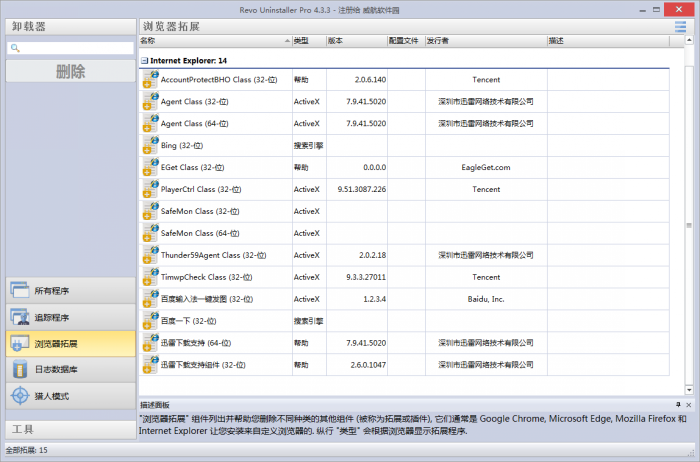Collapse the 卸载器 sidebar section header
The image size is (700, 462).
click(x=68, y=26)
